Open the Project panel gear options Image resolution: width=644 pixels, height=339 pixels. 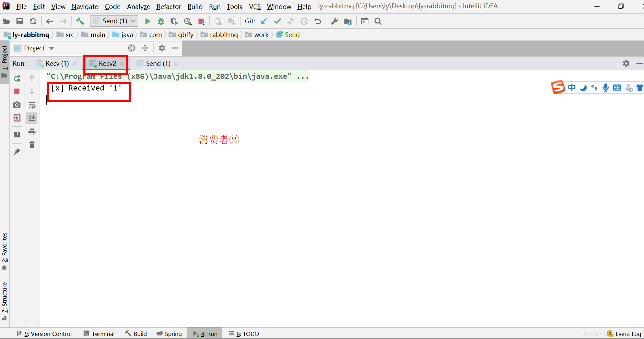(x=162, y=48)
